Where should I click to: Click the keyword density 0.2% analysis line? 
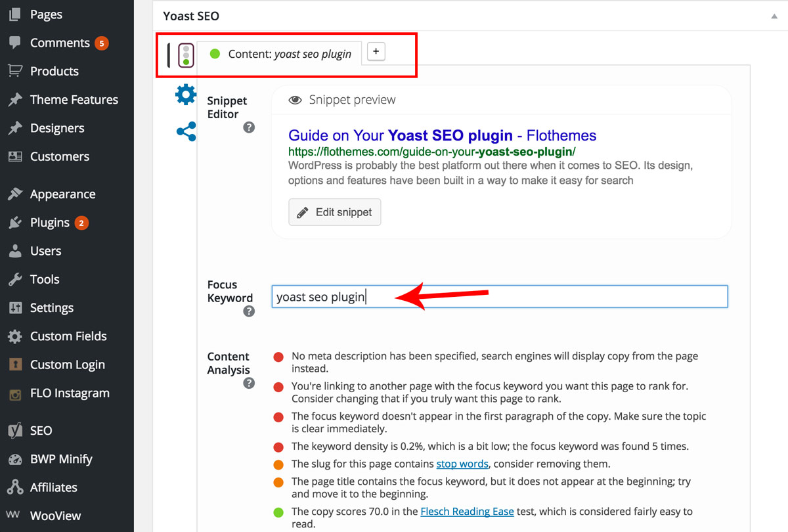490,446
